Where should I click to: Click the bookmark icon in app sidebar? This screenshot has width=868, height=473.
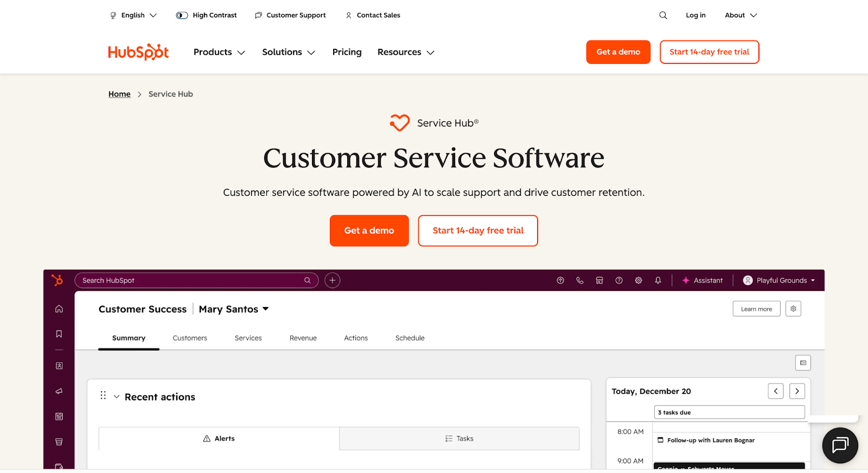pyautogui.click(x=59, y=334)
